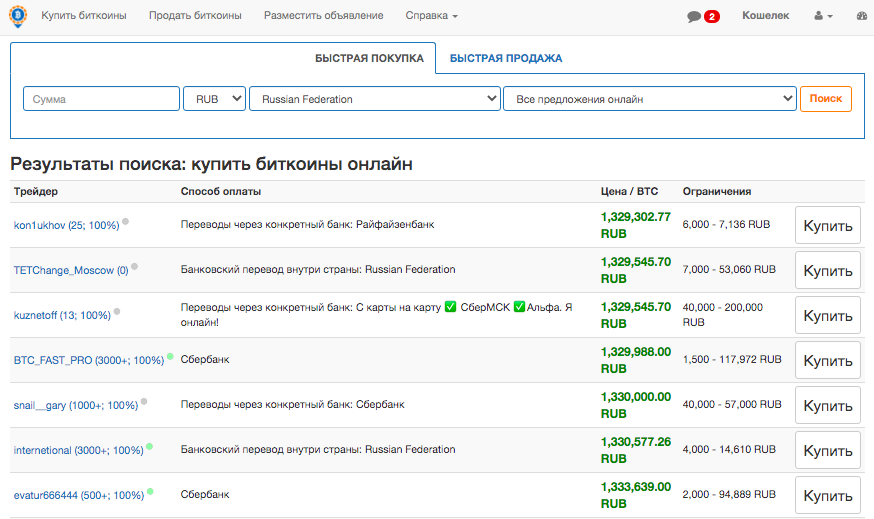Click the status dot beside internetional
The width and height of the screenshot is (874, 519).
click(149, 447)
